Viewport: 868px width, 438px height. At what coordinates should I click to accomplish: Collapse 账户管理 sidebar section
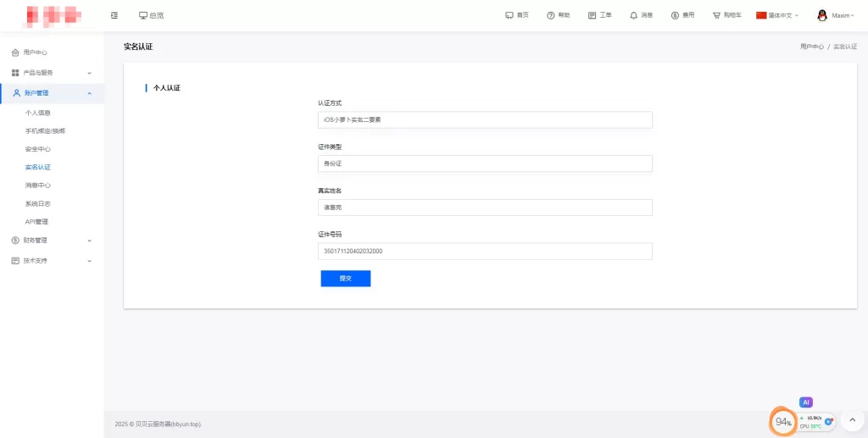[52, 93]
